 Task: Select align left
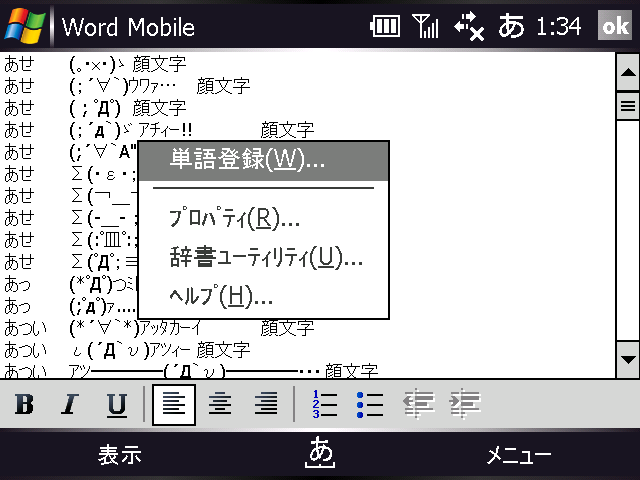174,404
